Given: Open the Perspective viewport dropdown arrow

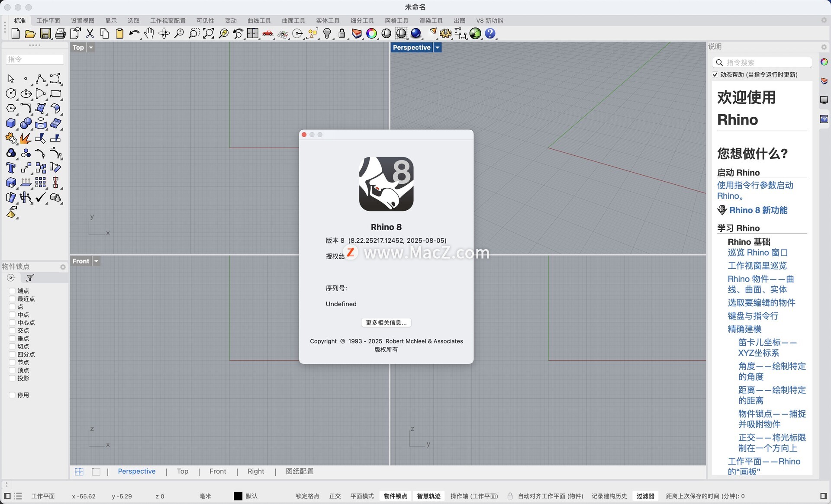Looking at the screenshot, I should (438, 48).
